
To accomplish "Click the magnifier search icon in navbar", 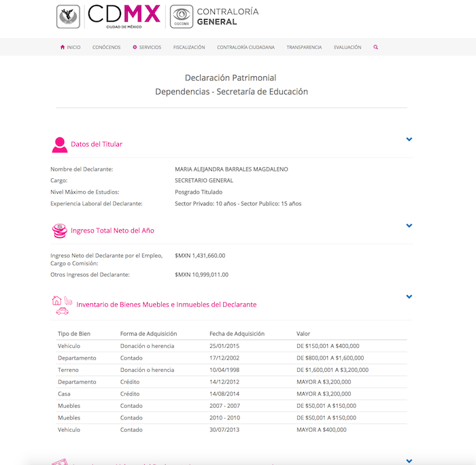I will [x=375, y=48].
